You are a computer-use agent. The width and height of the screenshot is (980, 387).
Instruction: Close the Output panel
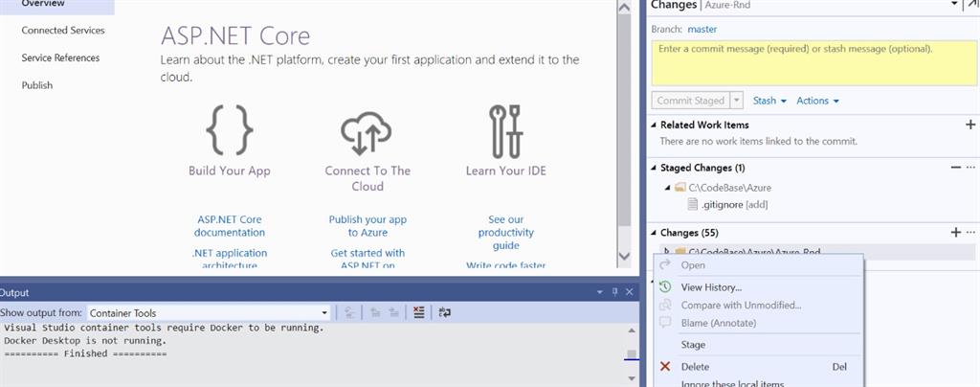point(630,292)
